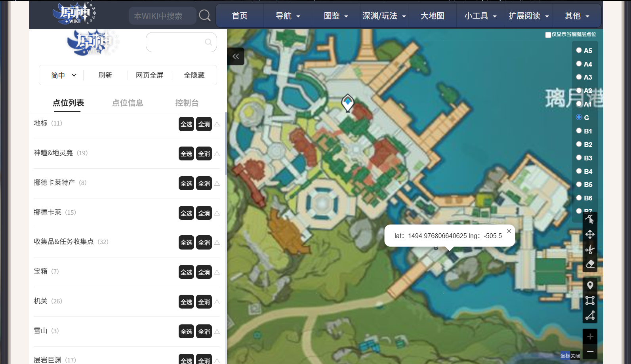Open the 其他 dropdown menu

tap(577, 16)
